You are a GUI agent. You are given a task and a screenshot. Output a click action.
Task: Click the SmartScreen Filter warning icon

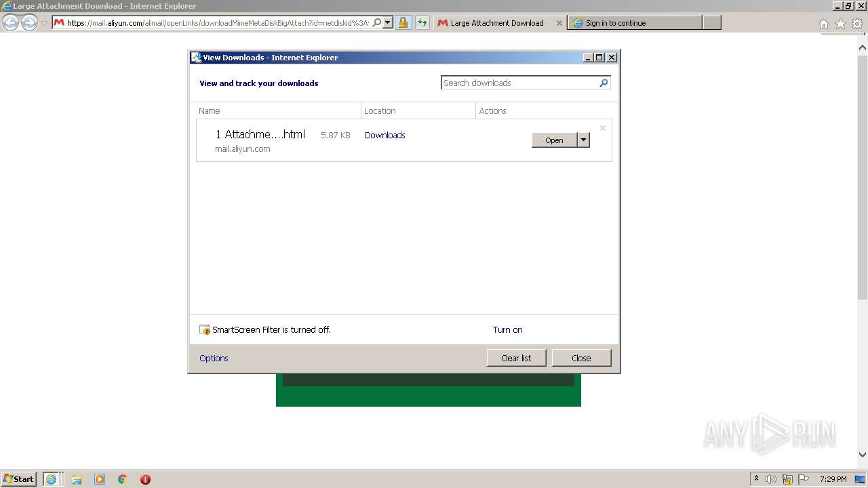205,329
